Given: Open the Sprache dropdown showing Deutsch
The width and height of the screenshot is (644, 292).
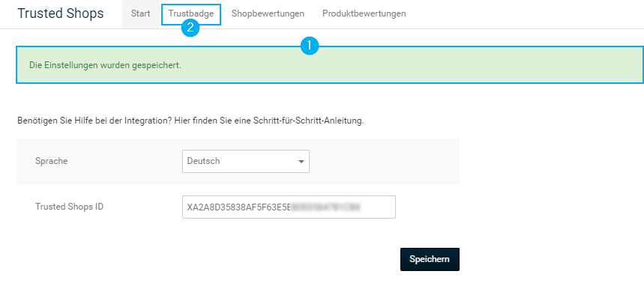Looking at the screenshot, I should point(246,161).
